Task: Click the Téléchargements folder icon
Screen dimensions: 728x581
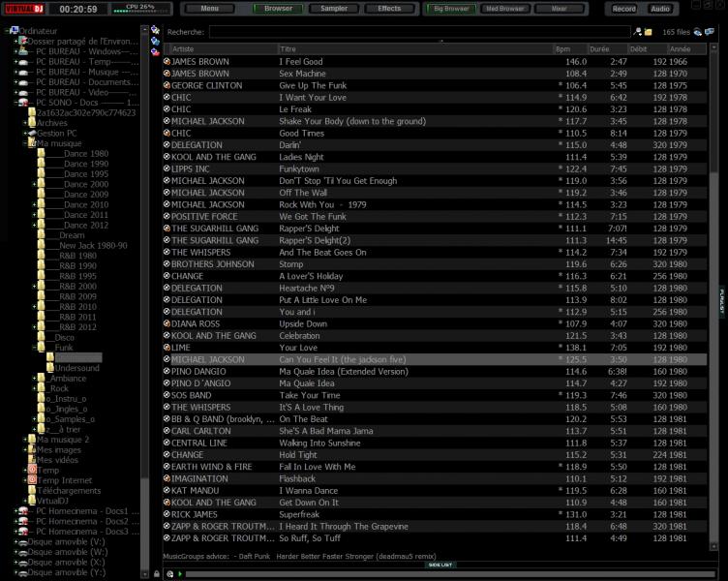Action: click(32, 490)
